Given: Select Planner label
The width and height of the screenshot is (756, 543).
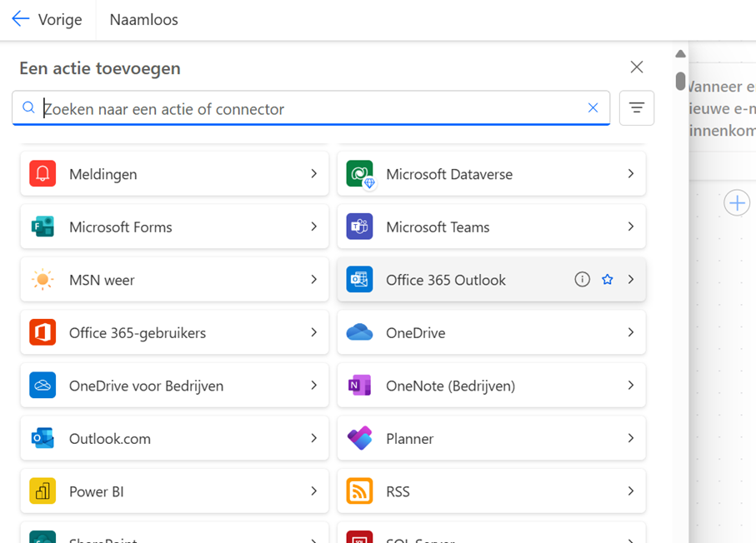Looking at the screenshot, I should (410, 439).
